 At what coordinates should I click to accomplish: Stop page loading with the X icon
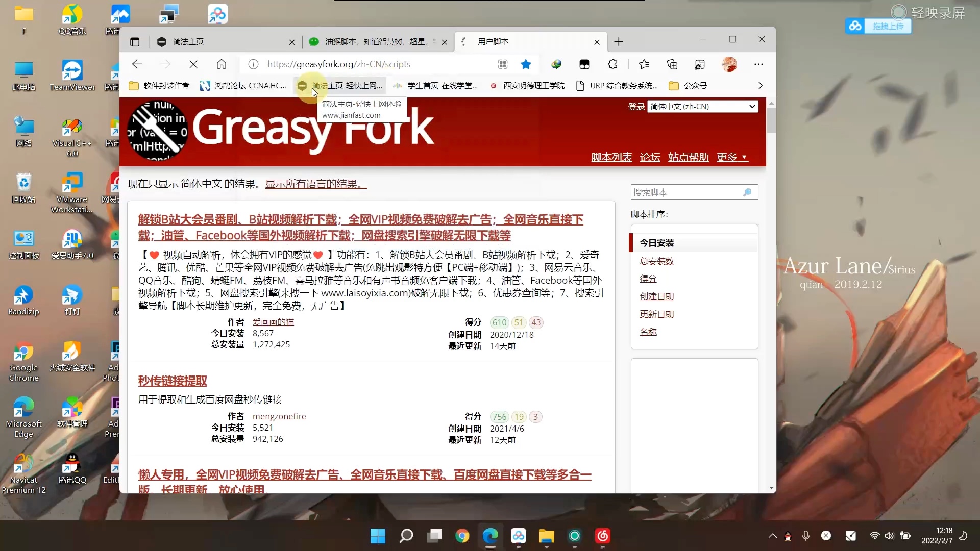point(193,64)
